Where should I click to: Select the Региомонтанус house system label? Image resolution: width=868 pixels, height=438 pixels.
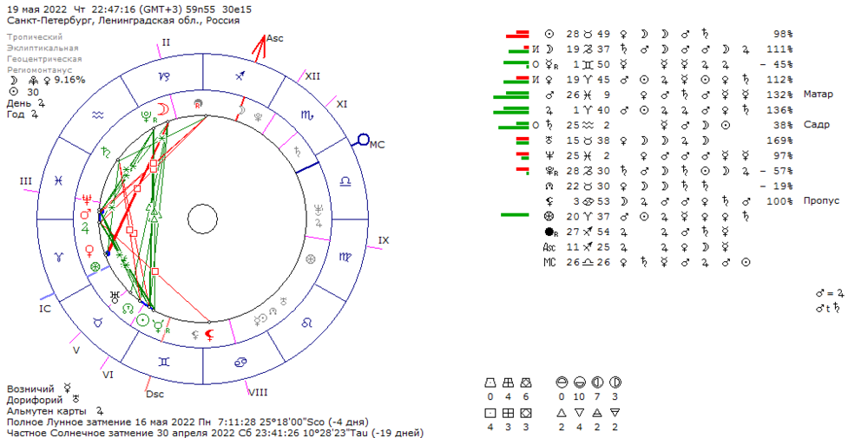click(40, 70)
